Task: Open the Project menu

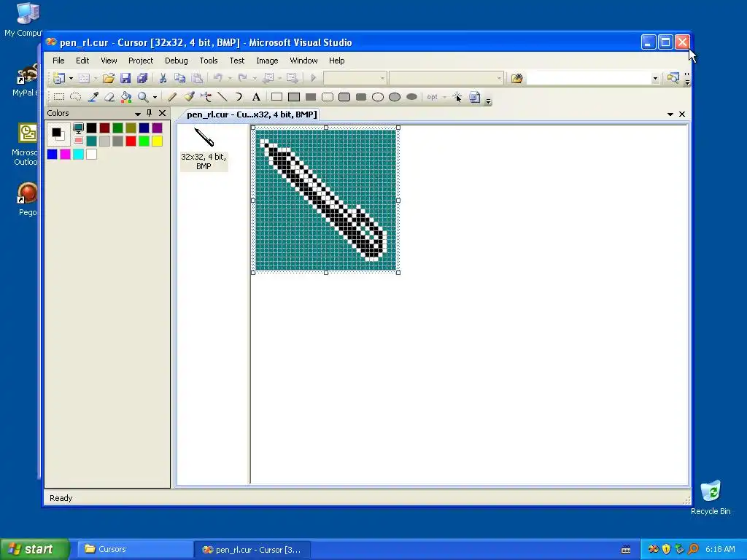Action: coord(141,61)
